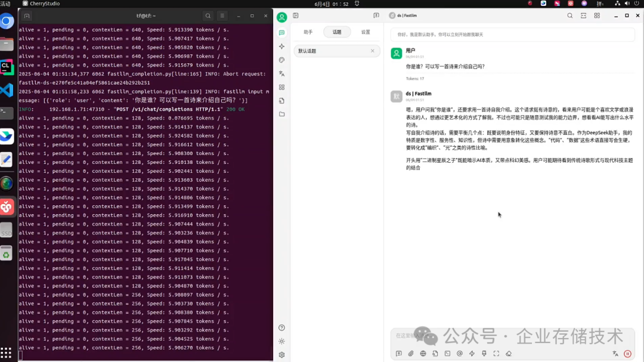Image resolution: width=644 pixels, height=362 pixels.
Task: Open the files folder icon in the sidebar
Action: (x=281, y=115)
